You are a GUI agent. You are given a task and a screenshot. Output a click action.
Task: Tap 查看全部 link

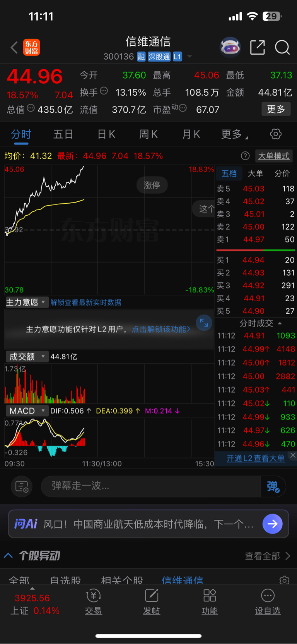click(268, 556)
